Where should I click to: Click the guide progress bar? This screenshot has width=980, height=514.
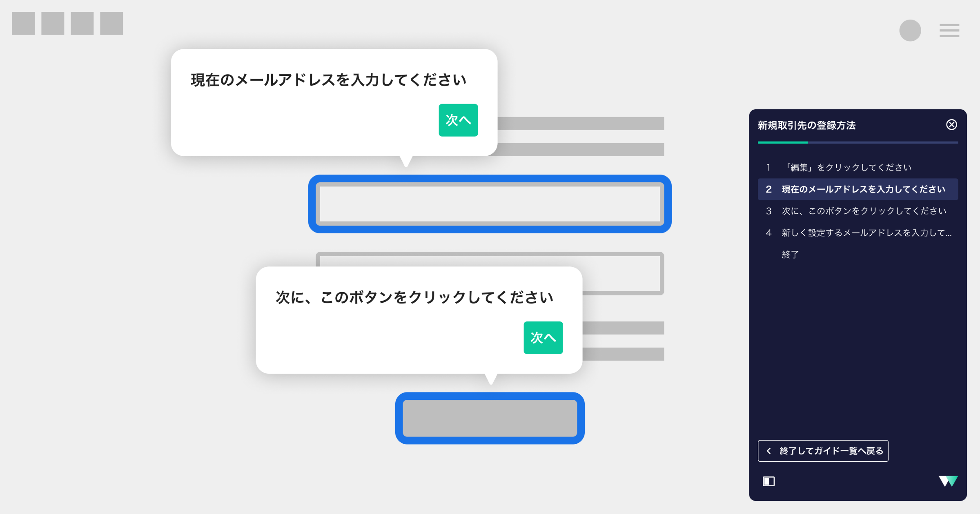coord(857,142)
